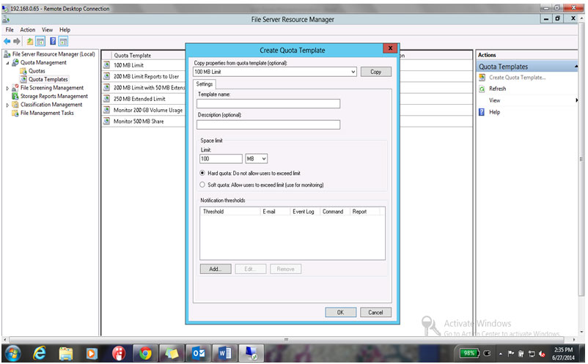Click the 250 MB Extended Limit row icon
This screenshot has width=588, height=364.
tap(107, 99)
